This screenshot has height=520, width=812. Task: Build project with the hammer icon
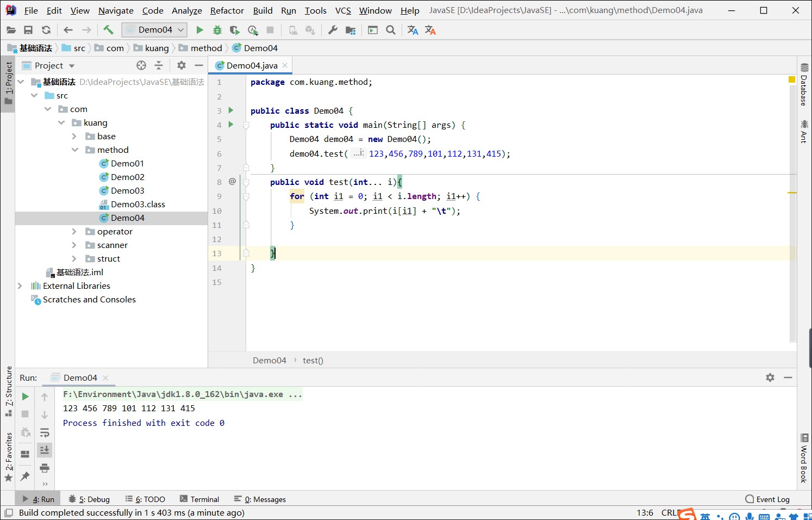click(x=108, y=30)
